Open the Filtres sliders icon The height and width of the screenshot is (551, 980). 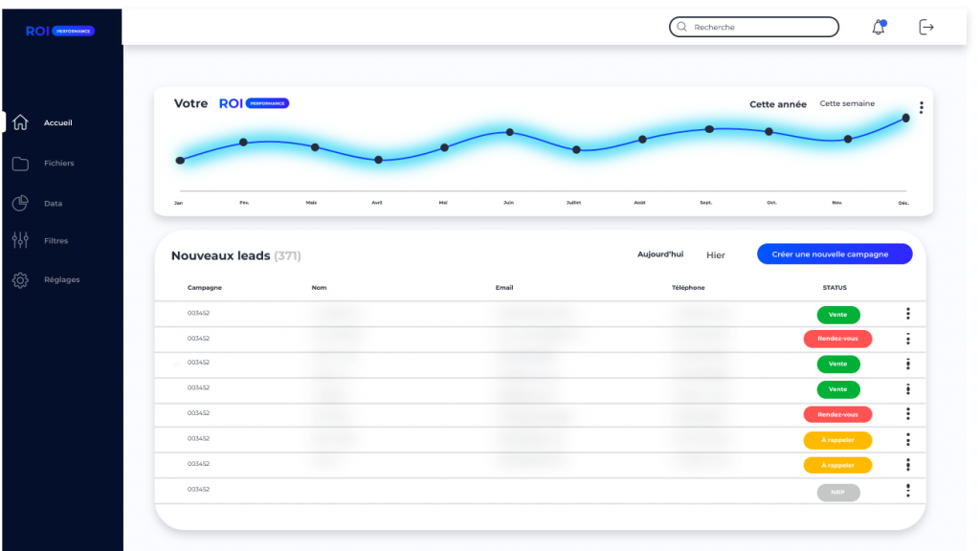click(x=20, y=241)
